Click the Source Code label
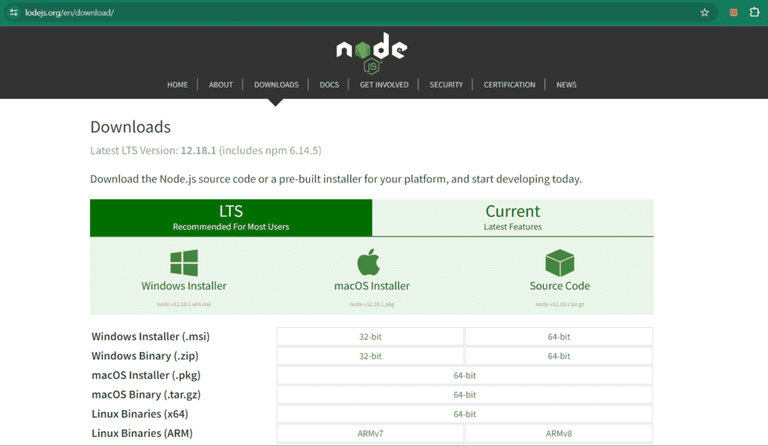The image size is (768, 446). click(559, 286)
